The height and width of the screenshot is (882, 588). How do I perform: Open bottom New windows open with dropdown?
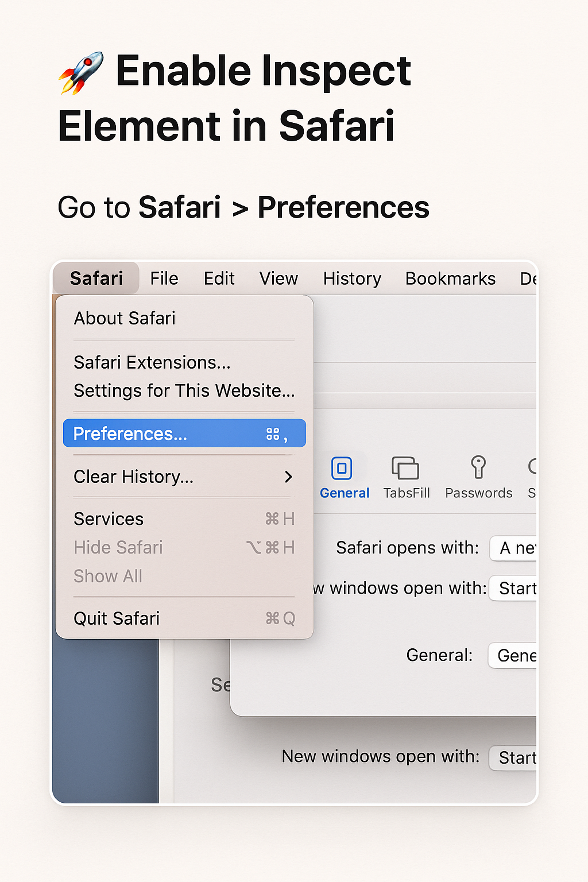click(513, 758)
